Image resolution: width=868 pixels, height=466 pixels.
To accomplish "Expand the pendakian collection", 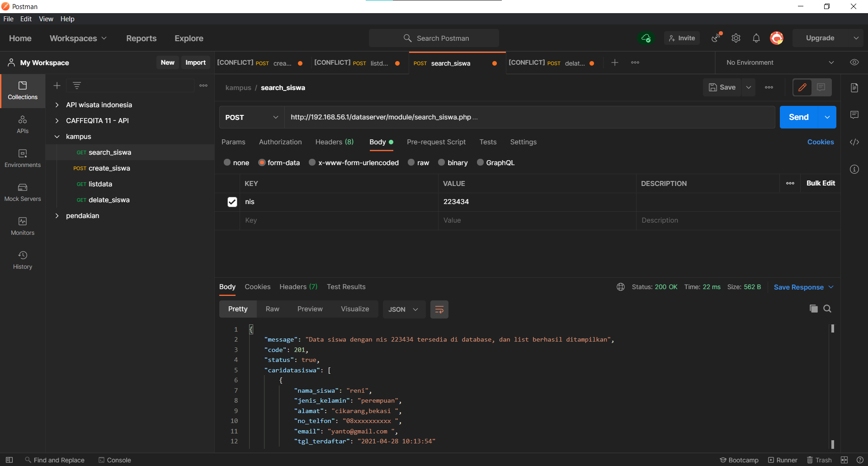I will click(x=57, y=216).
